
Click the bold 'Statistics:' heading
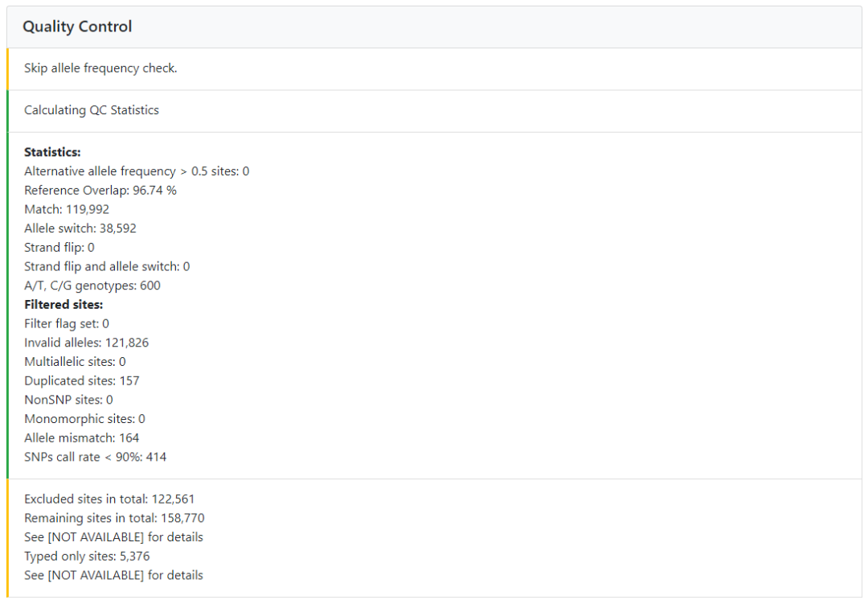[52, 152]
